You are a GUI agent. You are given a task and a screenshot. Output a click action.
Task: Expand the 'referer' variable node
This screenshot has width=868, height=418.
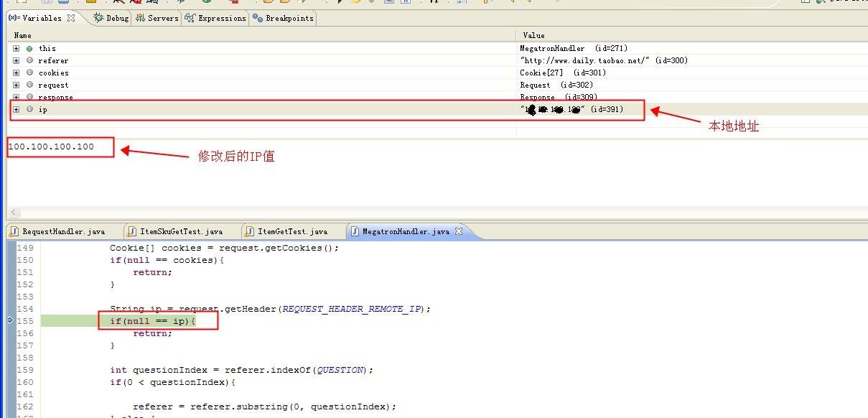tap(16, 60)
